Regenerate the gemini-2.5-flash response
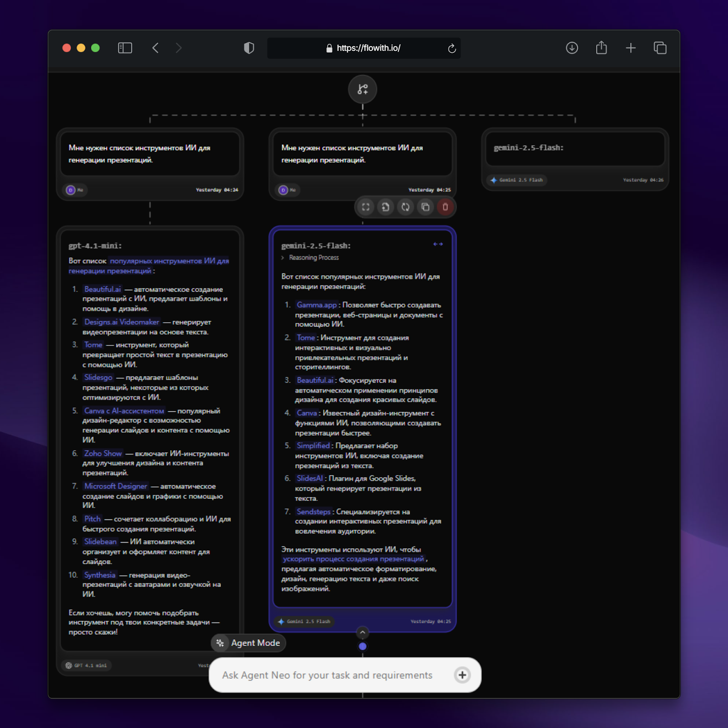 click(x=405, y=207)
